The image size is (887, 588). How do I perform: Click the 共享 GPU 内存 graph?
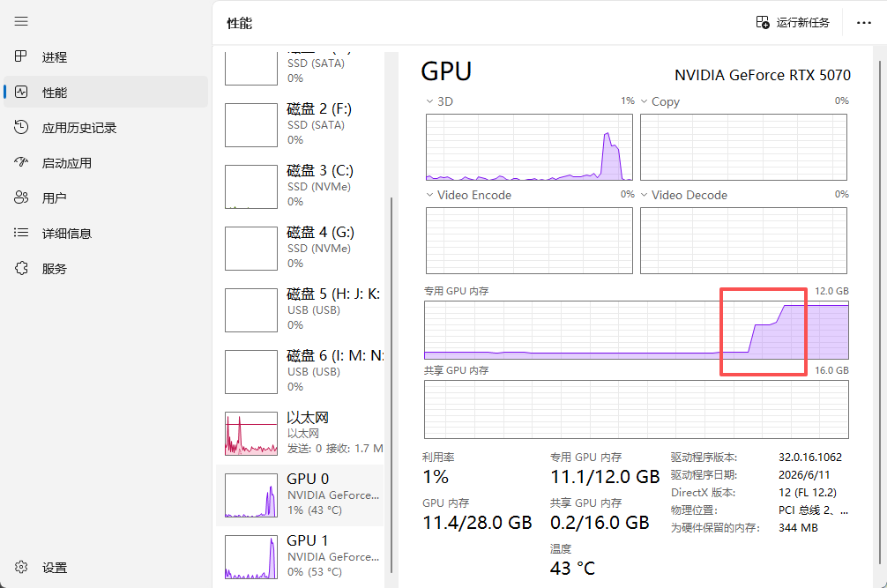coord(637,409)
